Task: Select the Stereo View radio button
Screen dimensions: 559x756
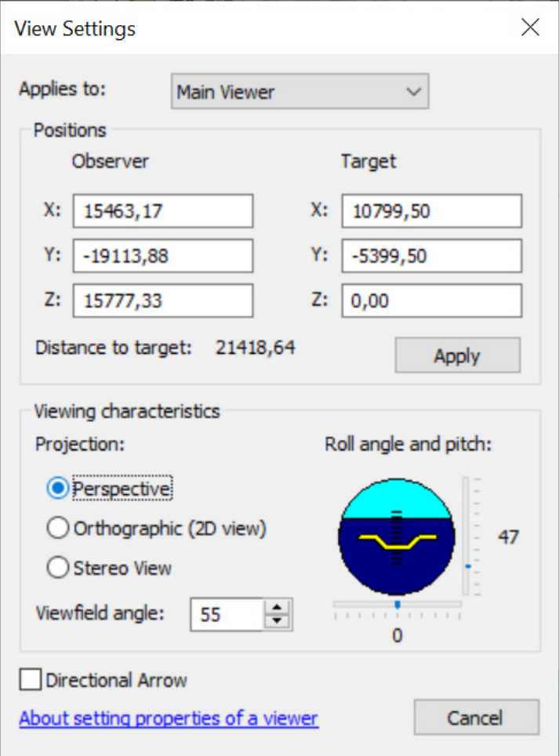Action: (57, 568)
